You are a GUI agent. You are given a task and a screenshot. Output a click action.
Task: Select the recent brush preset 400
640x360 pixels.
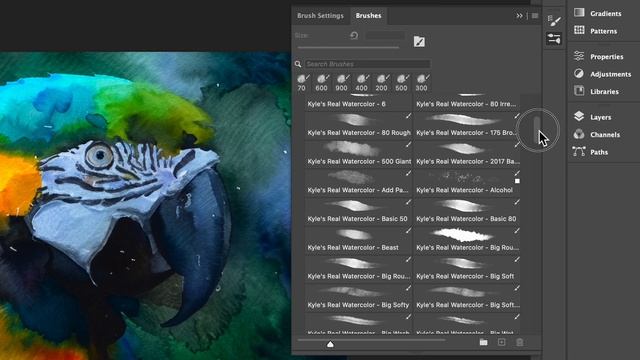(362, 82)
